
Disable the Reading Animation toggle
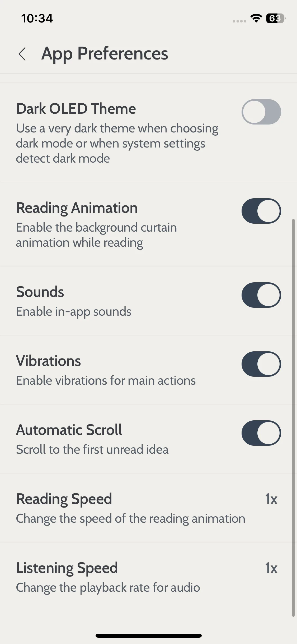pyautogui.click(x=261, y=211)
